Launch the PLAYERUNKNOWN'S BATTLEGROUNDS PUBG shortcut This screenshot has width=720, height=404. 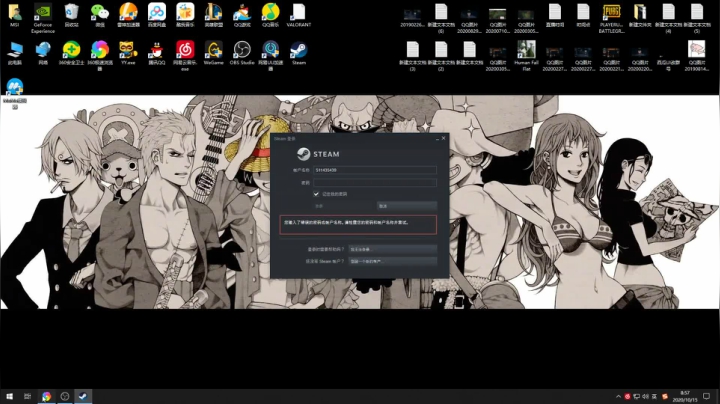[x=611, y=18]
